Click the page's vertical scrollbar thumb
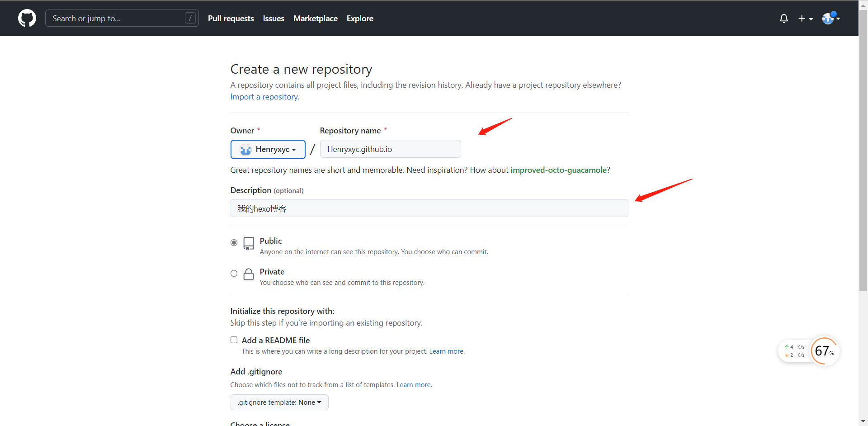This screenshot has height=426, width=868. click(x=863, y=149)
